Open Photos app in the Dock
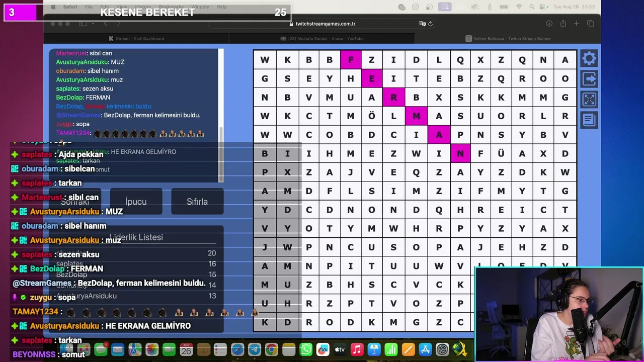The width and height of the screenshot is (644, 362). [152, 349]
